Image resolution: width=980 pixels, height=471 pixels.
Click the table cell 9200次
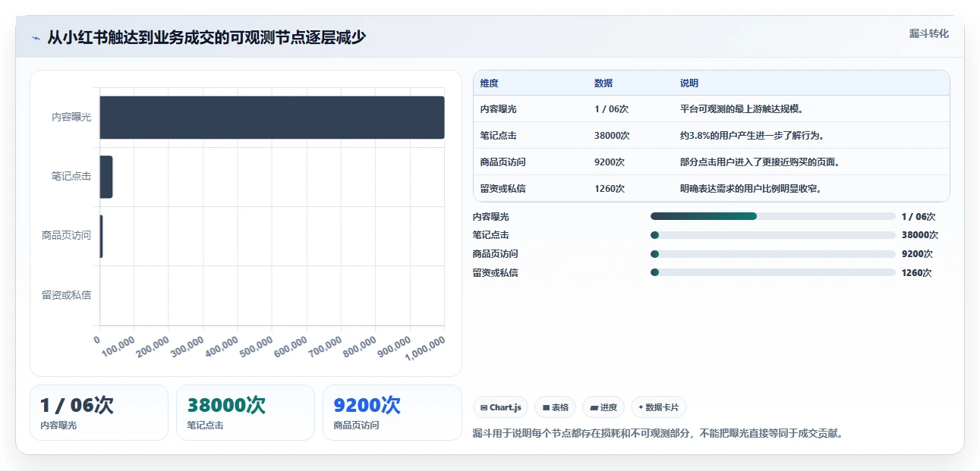pos(610,162)
